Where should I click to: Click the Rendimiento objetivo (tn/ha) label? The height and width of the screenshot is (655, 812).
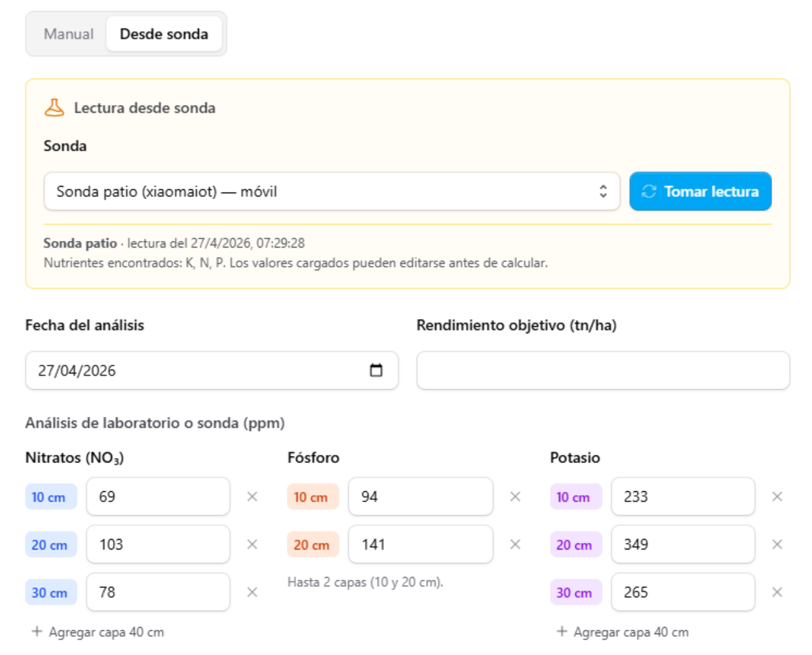coord(516,326)
